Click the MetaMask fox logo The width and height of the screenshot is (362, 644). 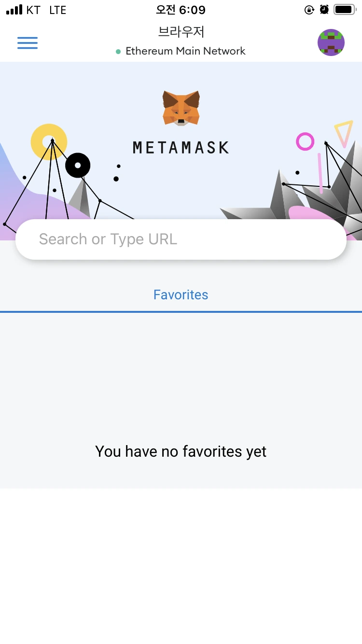click(181, 108)
